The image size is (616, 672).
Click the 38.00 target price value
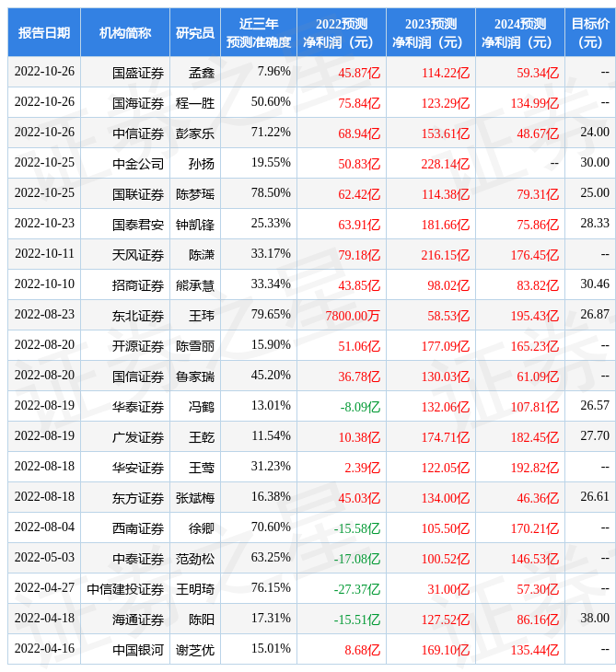[x=595, y=618]
